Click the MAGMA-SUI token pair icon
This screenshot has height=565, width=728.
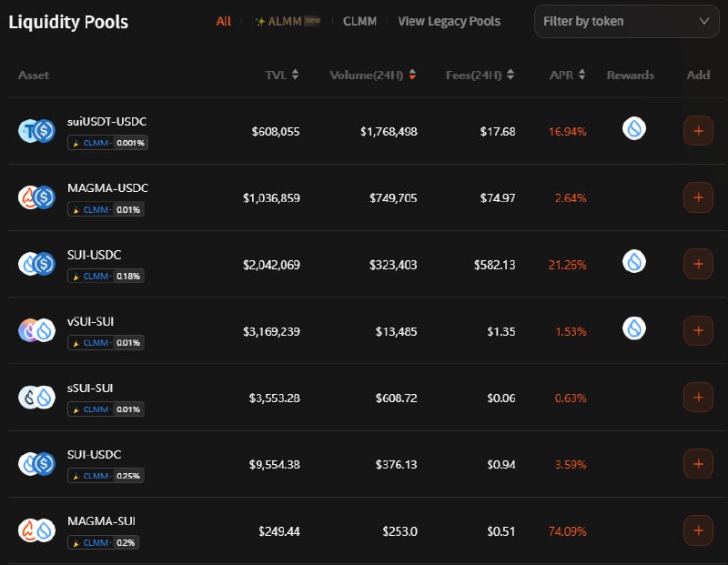point(37,530)
